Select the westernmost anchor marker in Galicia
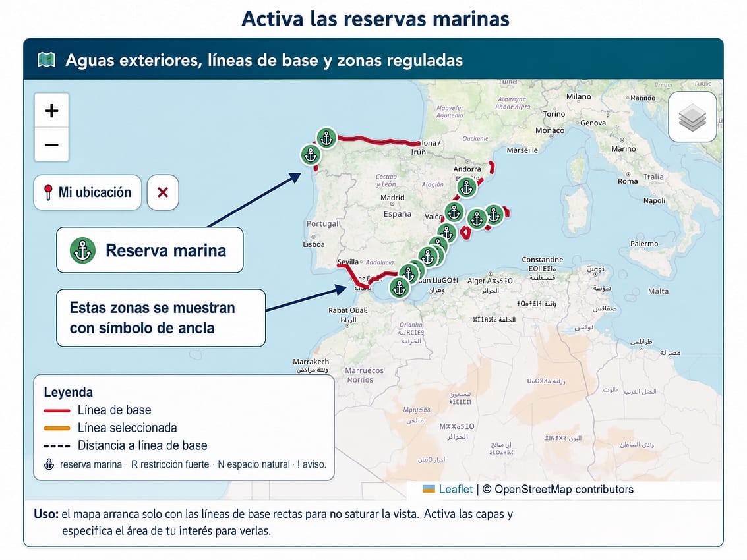The image size is (747, 560). coord(311,155)
